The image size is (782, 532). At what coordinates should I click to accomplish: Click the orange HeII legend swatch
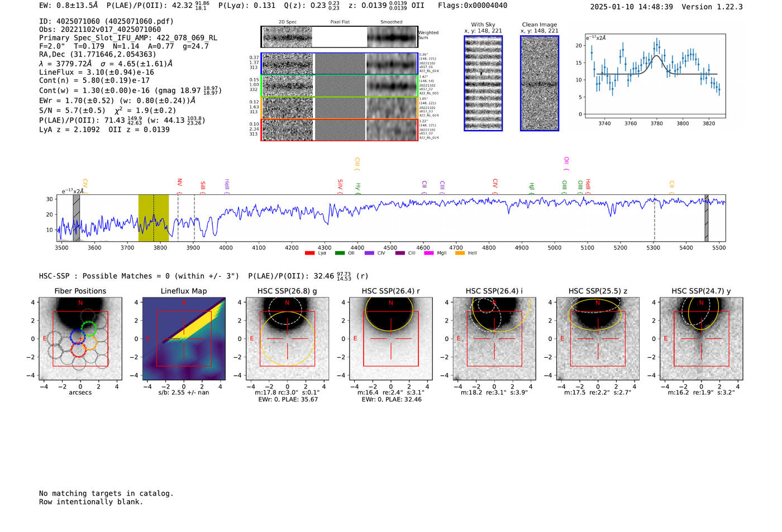(460, 253)
